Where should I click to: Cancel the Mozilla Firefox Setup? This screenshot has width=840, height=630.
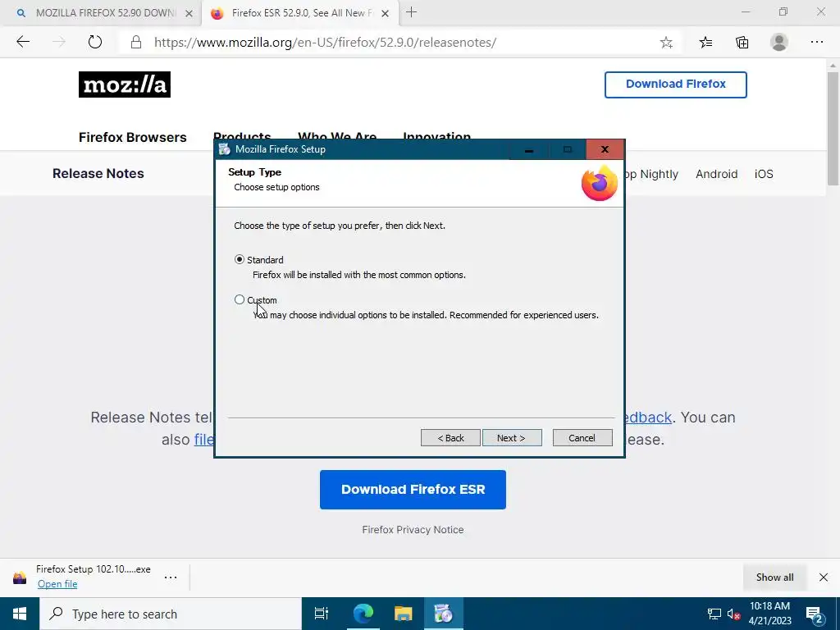(582, 438)
